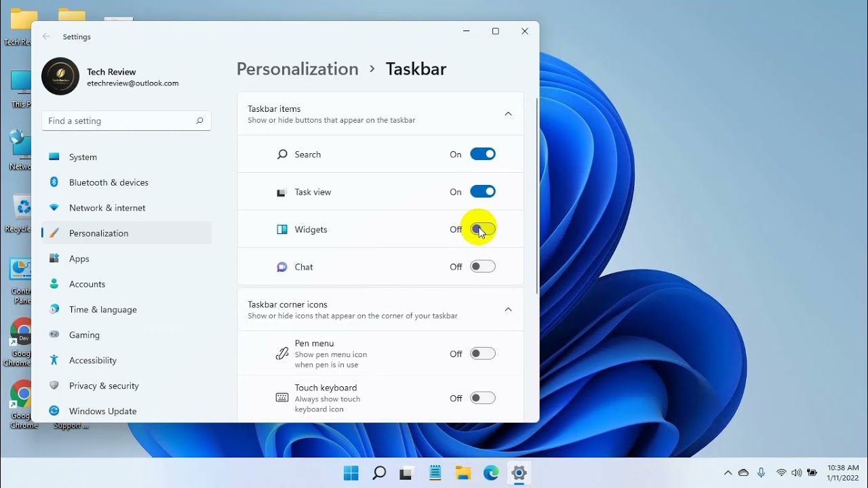Click the Accounts person icon in the sidebar

pyautogui.click(x=54, y=284)
